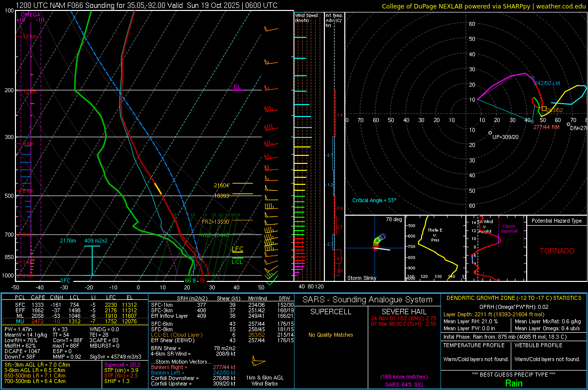Click the 'Supercell = 20.2' index
The width and height of the screenshot is (588, 390).
[x=122, y=365]
